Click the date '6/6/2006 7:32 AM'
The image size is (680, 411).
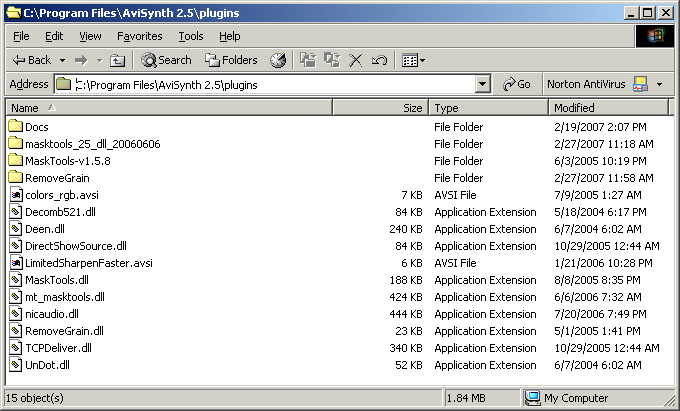tap(598, 297)
